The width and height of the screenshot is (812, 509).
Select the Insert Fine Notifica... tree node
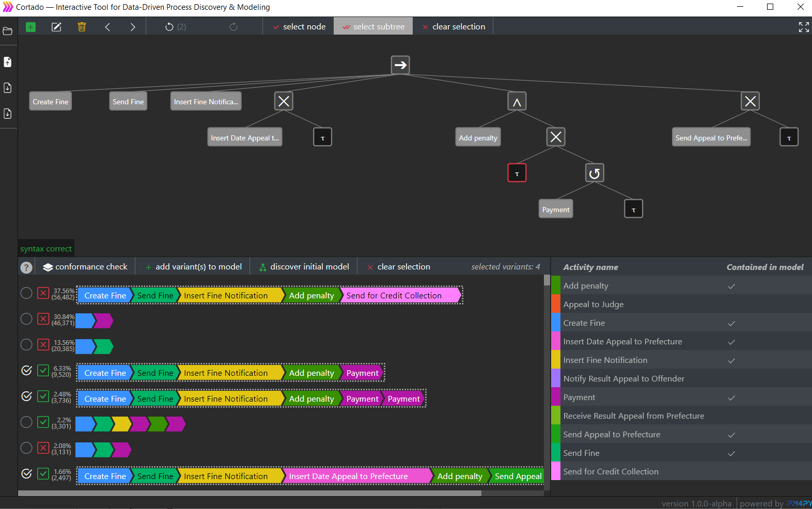(206, 101)
